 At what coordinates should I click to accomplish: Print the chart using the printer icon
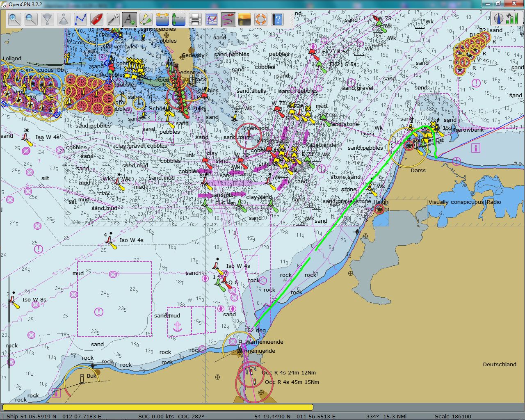click(x=195, y=19)
